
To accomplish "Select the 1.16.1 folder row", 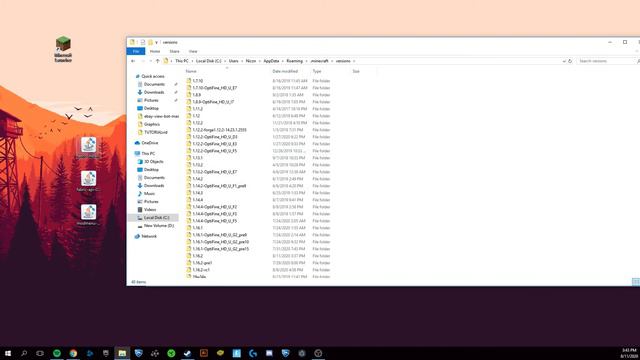I will pyautogui.click(x=198, y=228).
